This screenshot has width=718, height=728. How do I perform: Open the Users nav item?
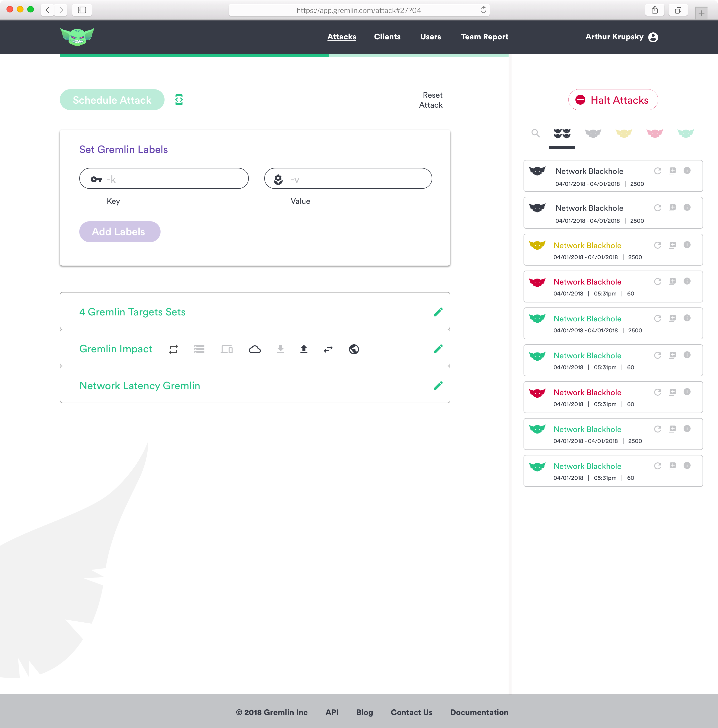431,37
